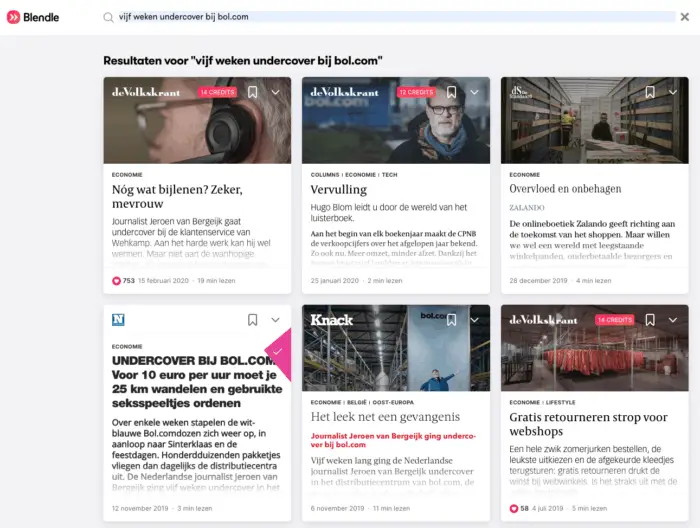Click the blue N newspaper logo
The image size is (700, 528).
click(118, 320)
